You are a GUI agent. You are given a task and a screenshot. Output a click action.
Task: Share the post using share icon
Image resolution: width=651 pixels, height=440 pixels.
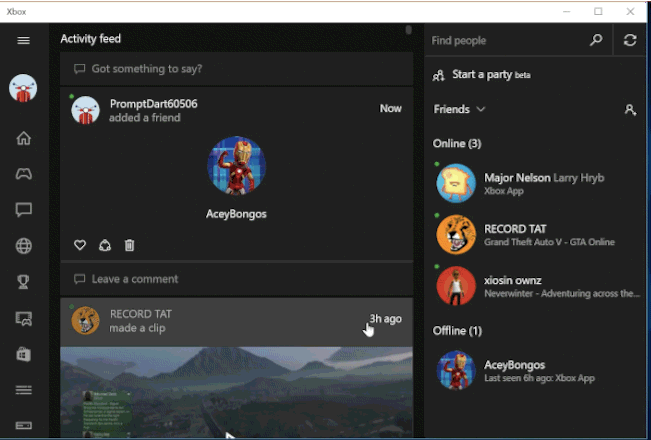pos(105,245)
